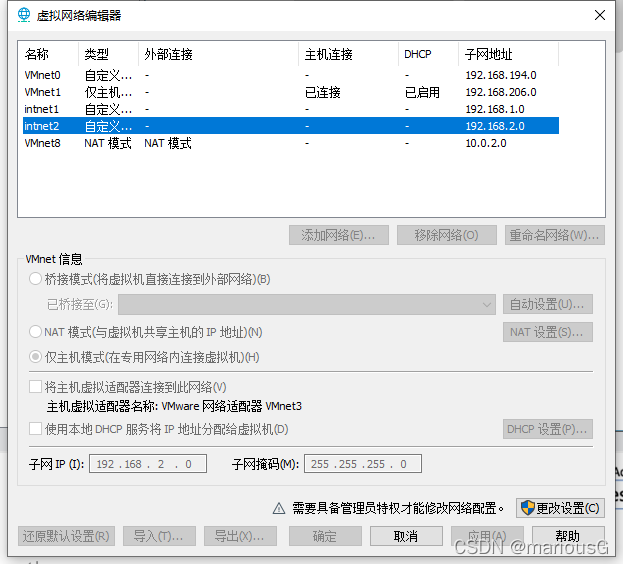Click the NAT 模式 type cell of VMnet8
The width and height of the screenshot is (623, 564).
[108, 143]
